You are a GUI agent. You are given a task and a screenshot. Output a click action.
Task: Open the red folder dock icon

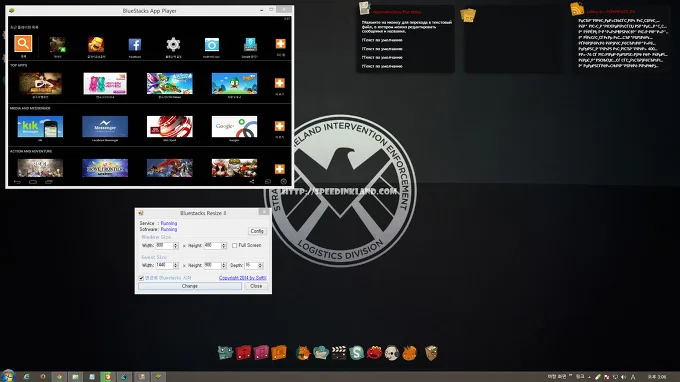coord(243,353)
